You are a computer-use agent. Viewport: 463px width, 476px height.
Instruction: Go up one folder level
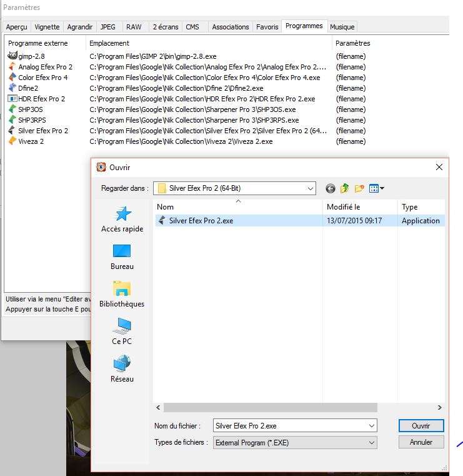tap(344, 188)
